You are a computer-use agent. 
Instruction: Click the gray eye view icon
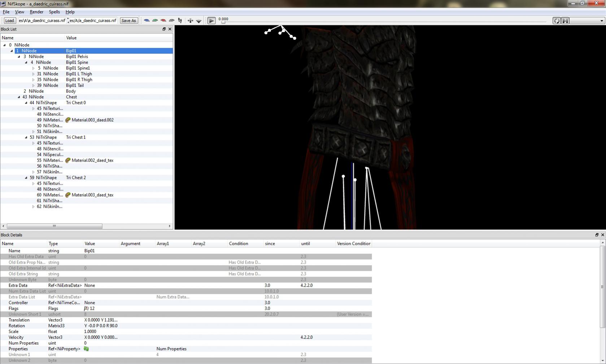point(171,21)
